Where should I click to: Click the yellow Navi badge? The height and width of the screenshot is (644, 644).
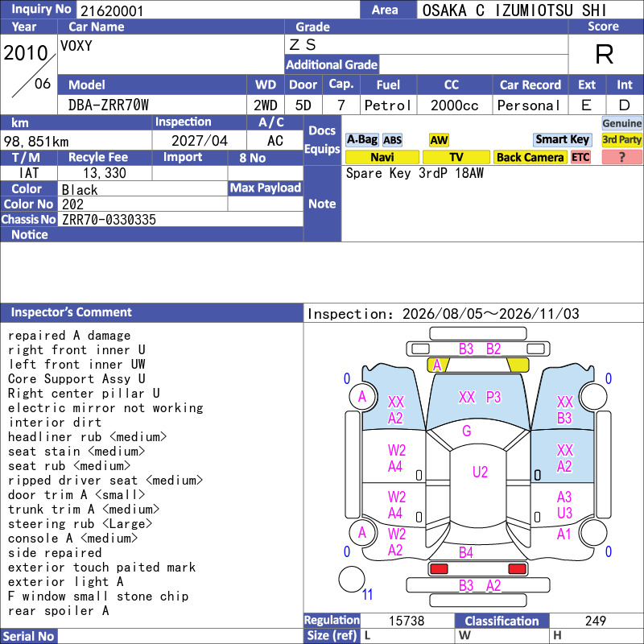pos(382,157)
